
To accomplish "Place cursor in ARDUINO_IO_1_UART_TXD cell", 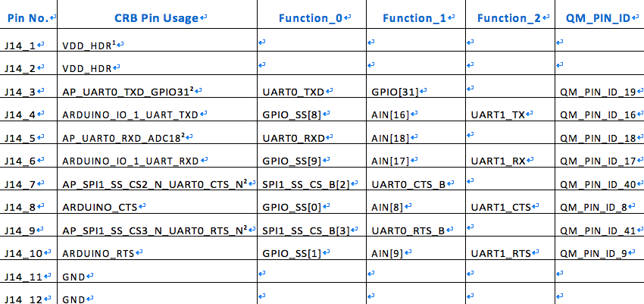I will pyautogui.click(x=158, y=109).
